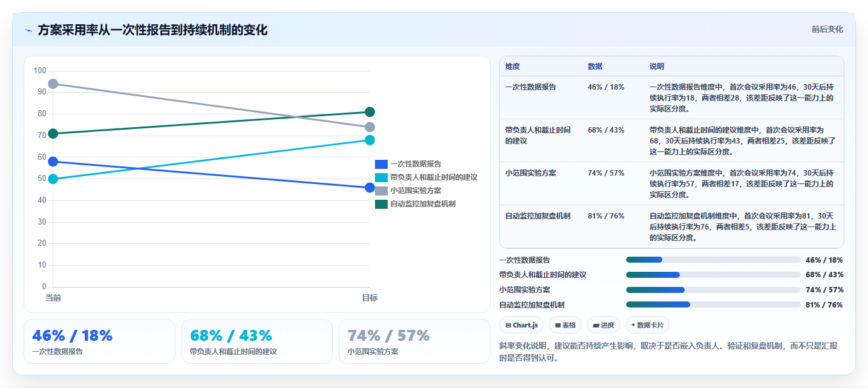Viewport: 868px width, 388px height.
Task: Toggle 一次性数据报告 legend swatch
Action: coord(381,164)
